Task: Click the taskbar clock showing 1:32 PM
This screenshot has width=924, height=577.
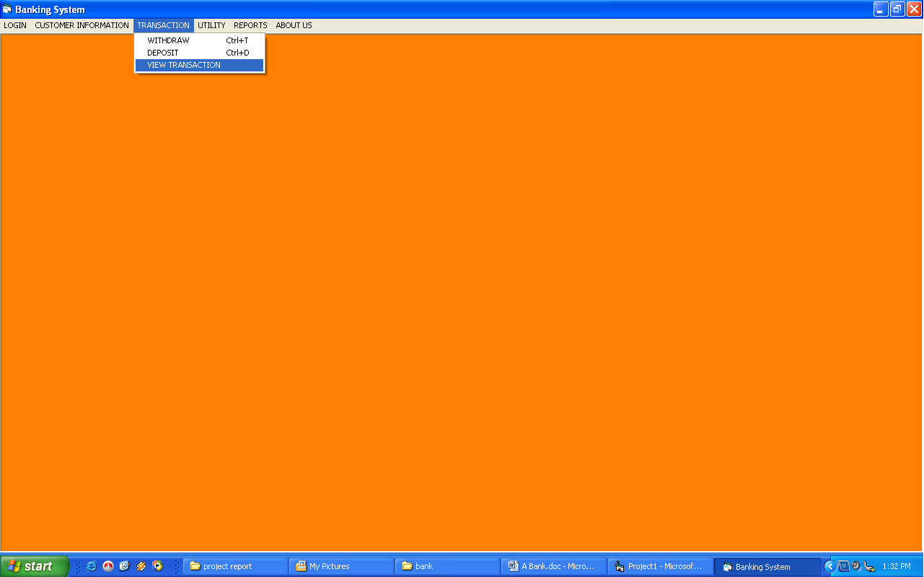Action: click(897, 566)
